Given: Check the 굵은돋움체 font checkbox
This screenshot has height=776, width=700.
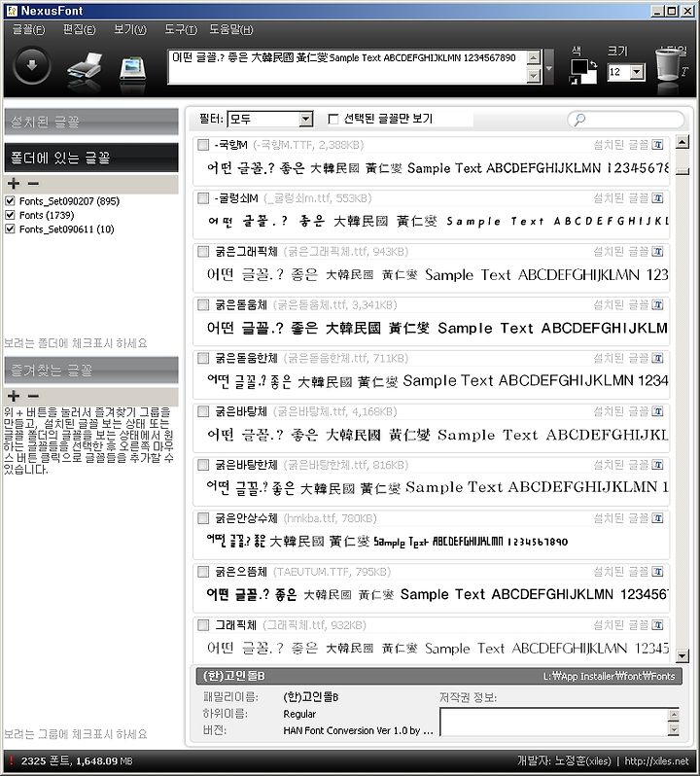Looking at the screenshot, I should [x=203, y=305].
